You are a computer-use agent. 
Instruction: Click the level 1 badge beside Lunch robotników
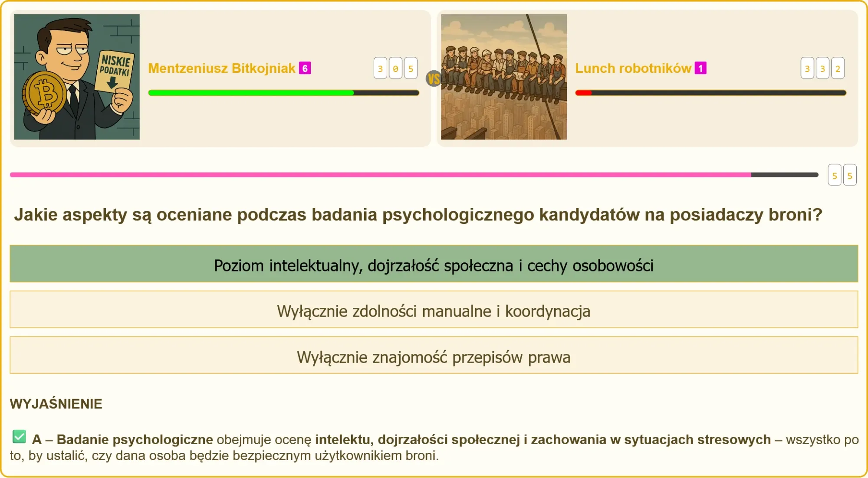(700, 68)
